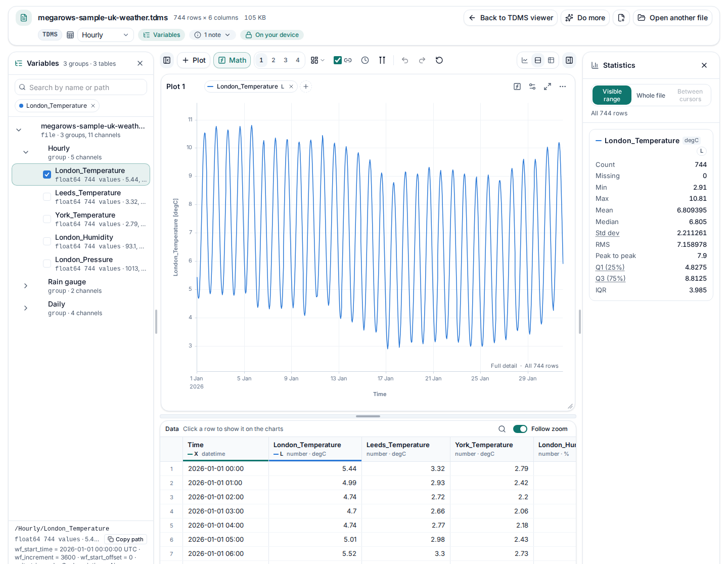
Task: Collapse the Variables sidebar panel
Action: [167, 60]
